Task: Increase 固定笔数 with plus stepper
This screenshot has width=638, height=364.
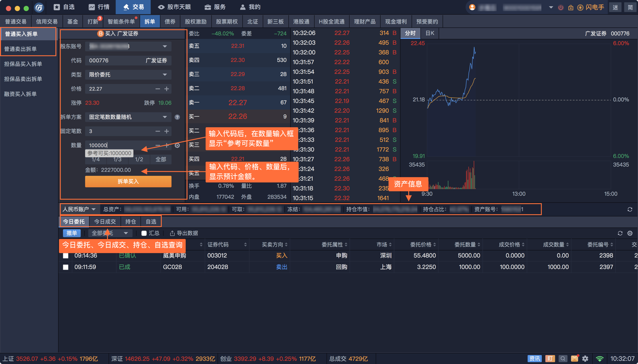Action: (x=167, y=131)
